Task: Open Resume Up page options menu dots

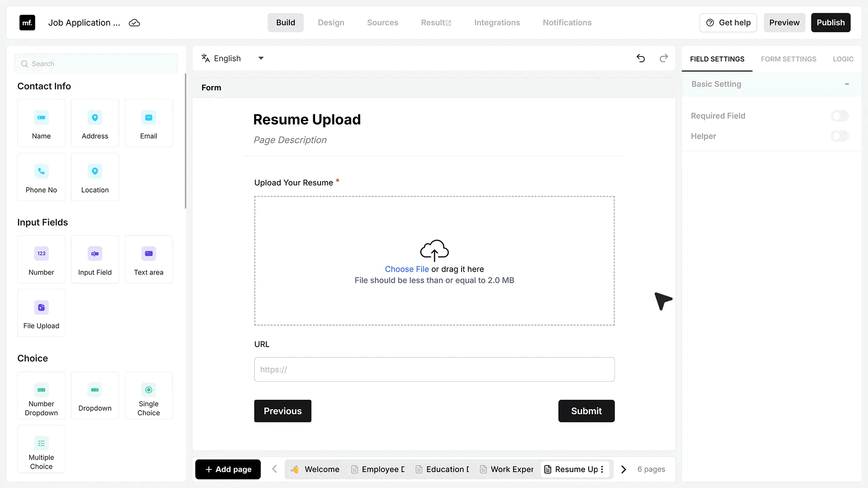Action: 602,469
